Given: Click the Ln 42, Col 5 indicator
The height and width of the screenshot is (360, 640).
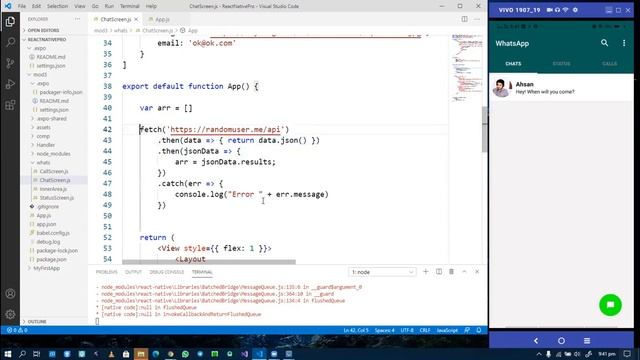Looking at the screenshot, I should click(356, 330).
